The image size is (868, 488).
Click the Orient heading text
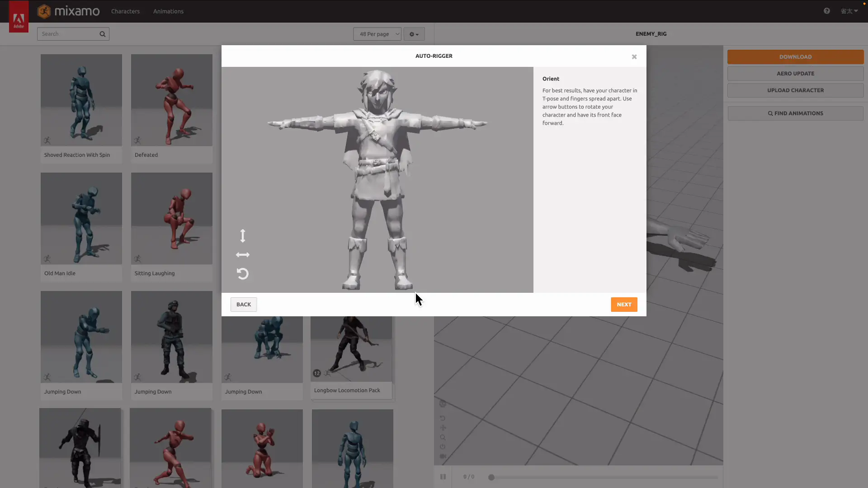point(551,79)
